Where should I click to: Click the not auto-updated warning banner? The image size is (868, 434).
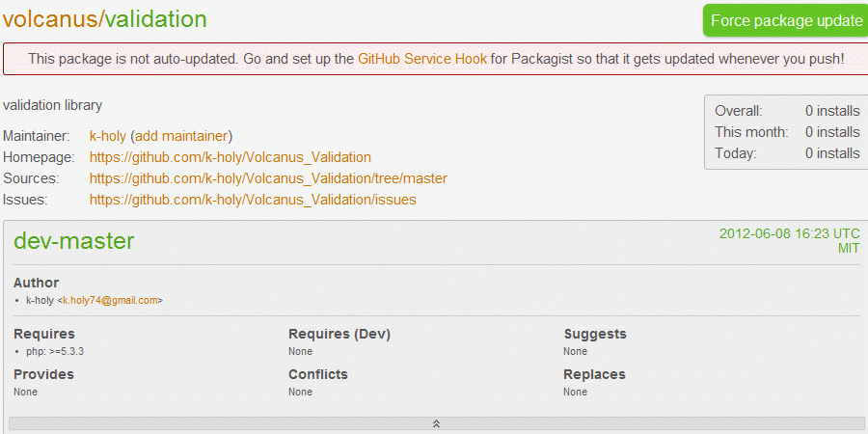tap(436, 59)
